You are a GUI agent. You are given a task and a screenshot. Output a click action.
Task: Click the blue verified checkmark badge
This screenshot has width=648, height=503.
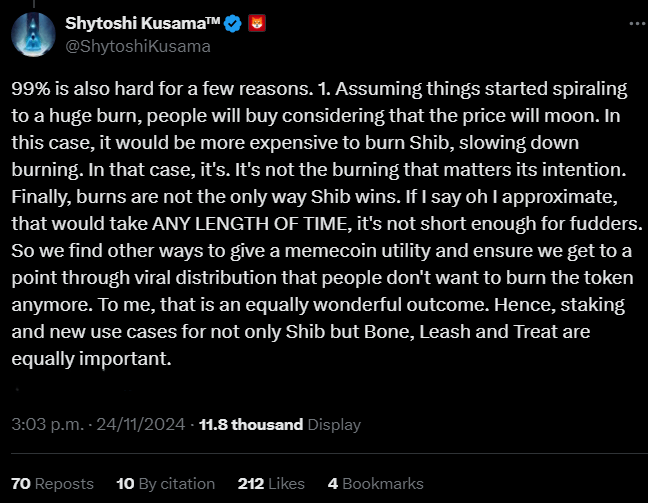(x=233, y=24)
